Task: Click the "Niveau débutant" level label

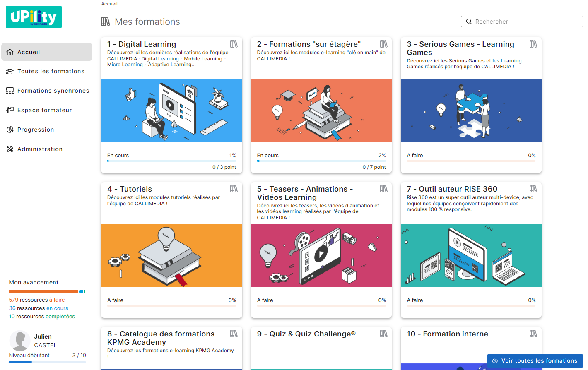Action: tap(29, 356)
